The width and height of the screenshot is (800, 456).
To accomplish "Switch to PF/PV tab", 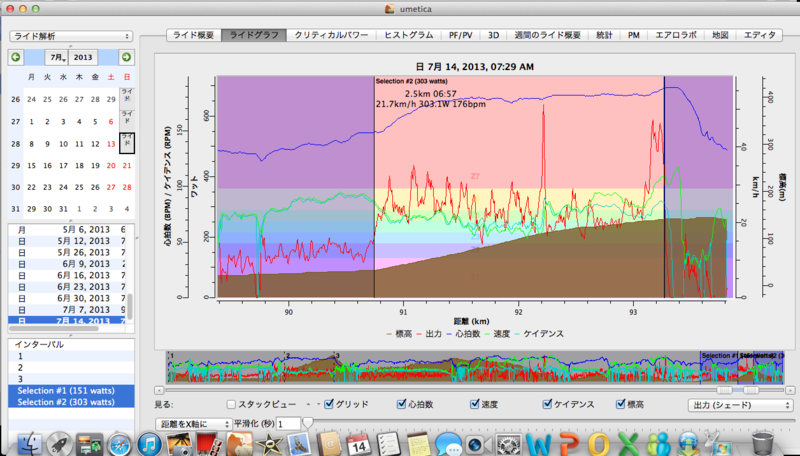I will [x=460, y=35].
